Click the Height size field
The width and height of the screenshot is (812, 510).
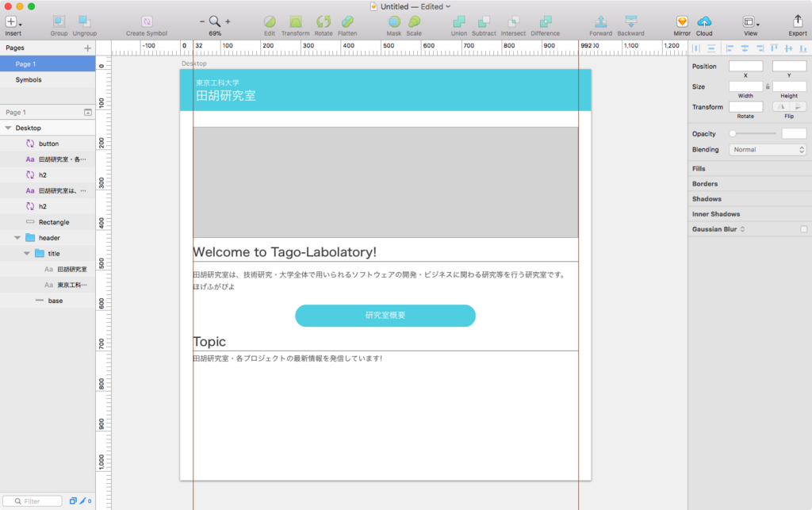[789, 86]
